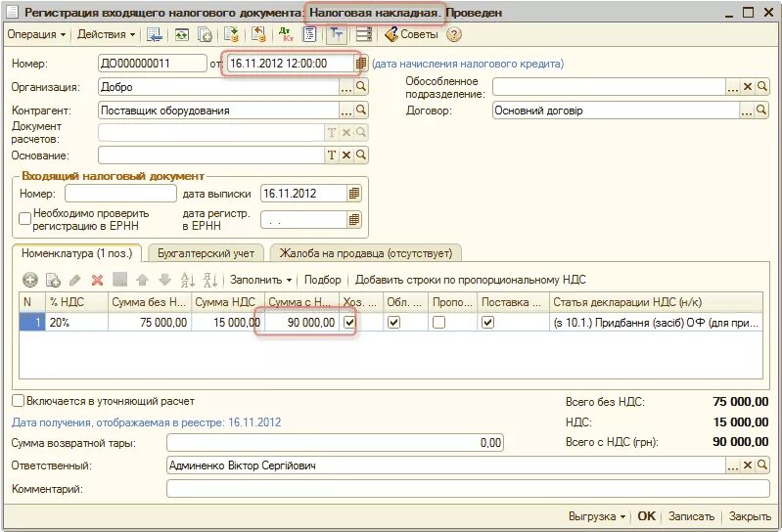Click the дата начисления налогового кредита link
This screenshot has width=782, height=532.
pyautogui.click(x=468, y=64)
